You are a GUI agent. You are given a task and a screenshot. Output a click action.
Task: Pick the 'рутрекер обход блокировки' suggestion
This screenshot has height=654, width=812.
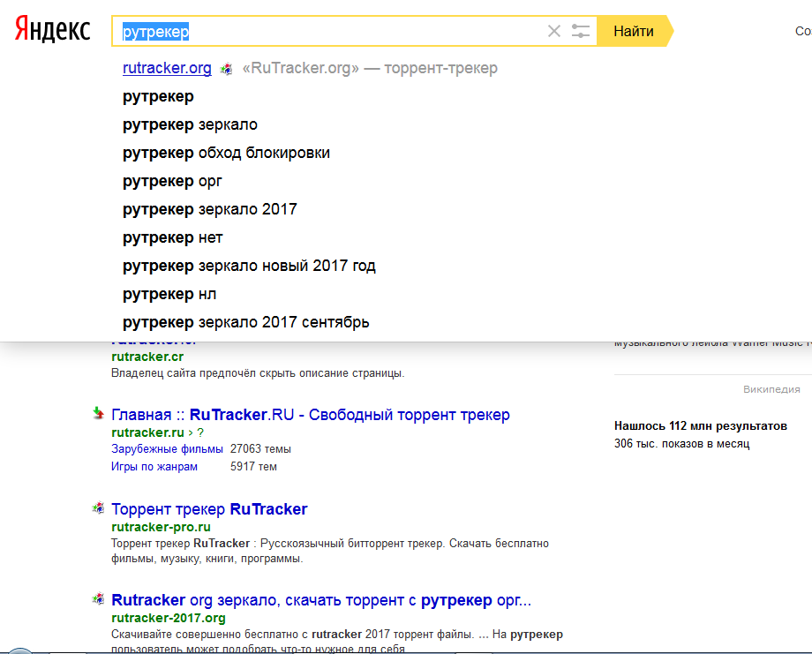226,153
